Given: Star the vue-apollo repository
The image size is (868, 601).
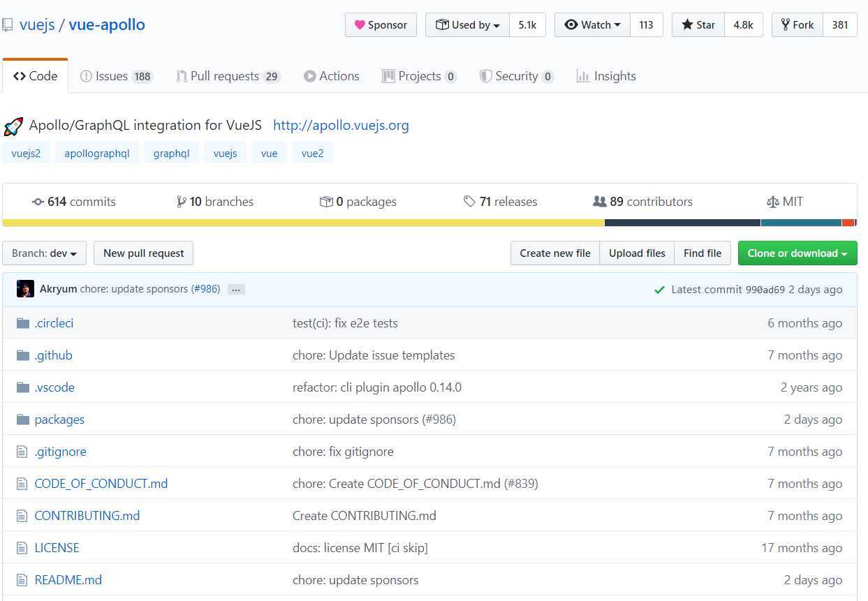Looking at the screenshot, I should click(x=698, y=25).
